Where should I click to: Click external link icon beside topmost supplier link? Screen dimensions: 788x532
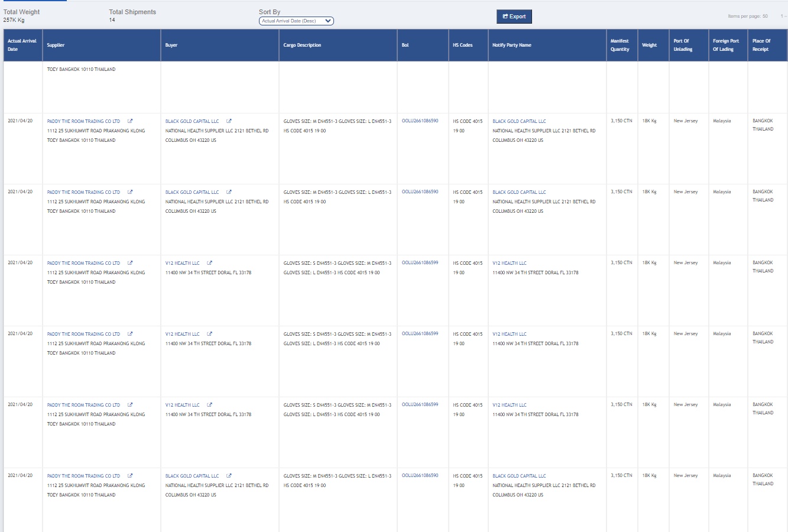(130, 121)
